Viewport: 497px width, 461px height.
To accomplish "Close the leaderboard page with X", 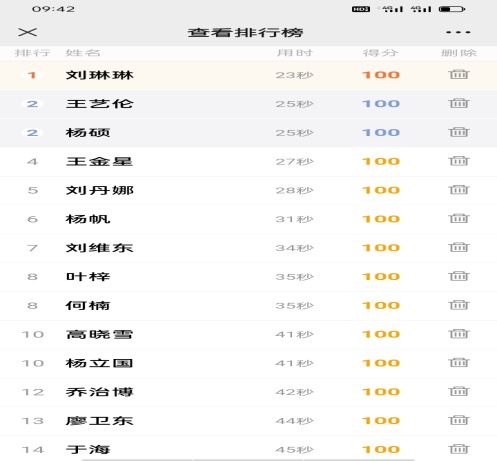I will pyautogui.click(x=28, y=32).
